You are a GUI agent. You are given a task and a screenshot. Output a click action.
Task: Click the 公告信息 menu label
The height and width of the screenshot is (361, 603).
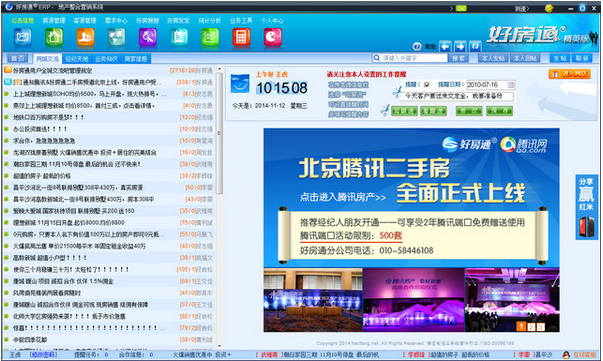(x=22, y=20)
